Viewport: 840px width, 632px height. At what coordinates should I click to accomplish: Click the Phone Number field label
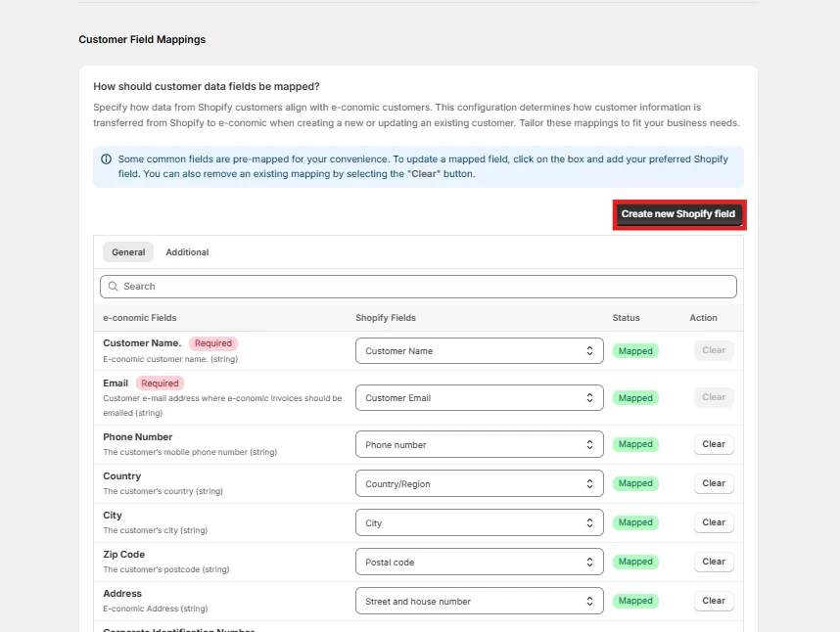click(x=138, y=437)
